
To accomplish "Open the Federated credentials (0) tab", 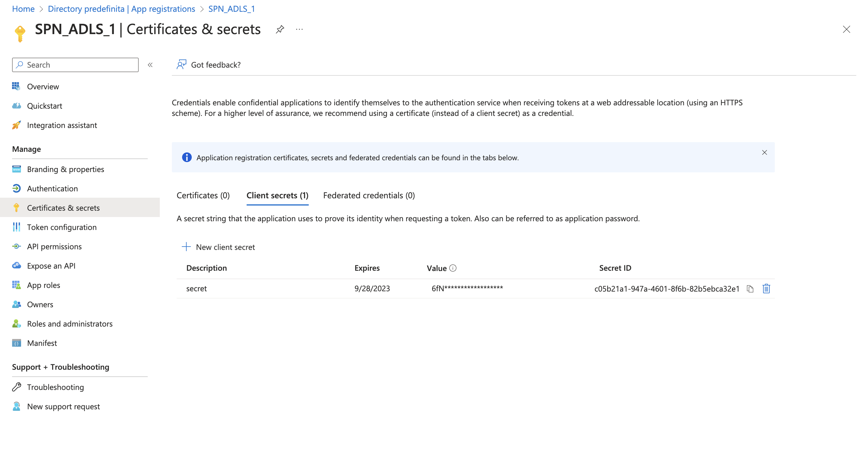I will (x=369, y=195).
